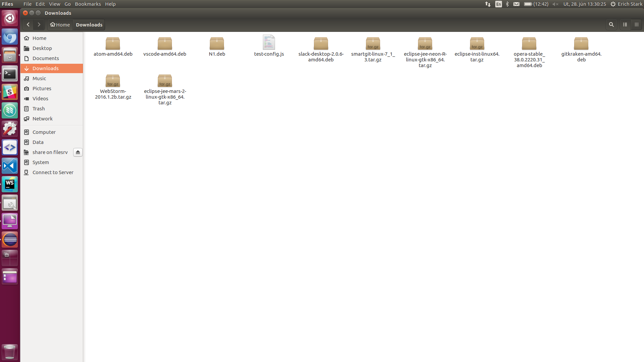644x362 pixels.
Task: Open the Go menu
Action: point(67,4)
